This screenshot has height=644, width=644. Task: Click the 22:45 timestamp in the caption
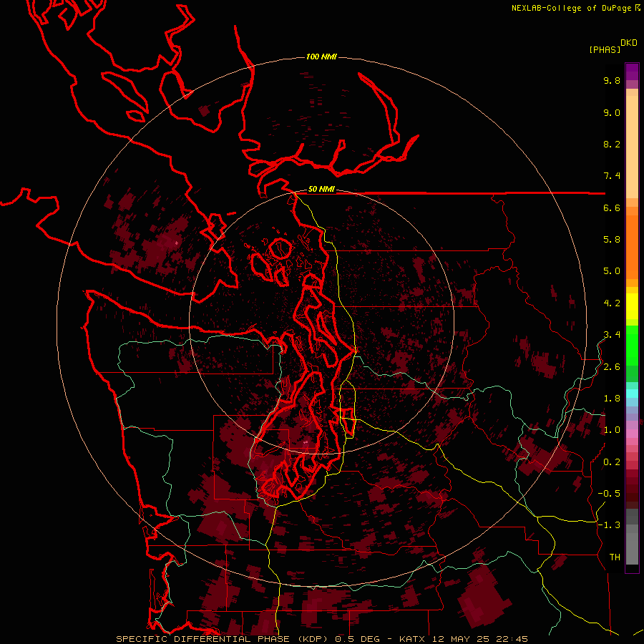(x=512, y=639)
